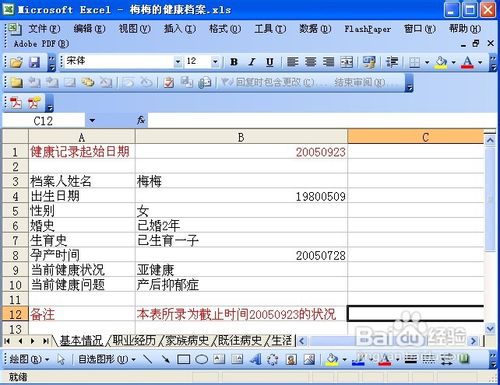Select the Arrow drawing tool
This screenshot has width=500, height=385.
point(165,359)
